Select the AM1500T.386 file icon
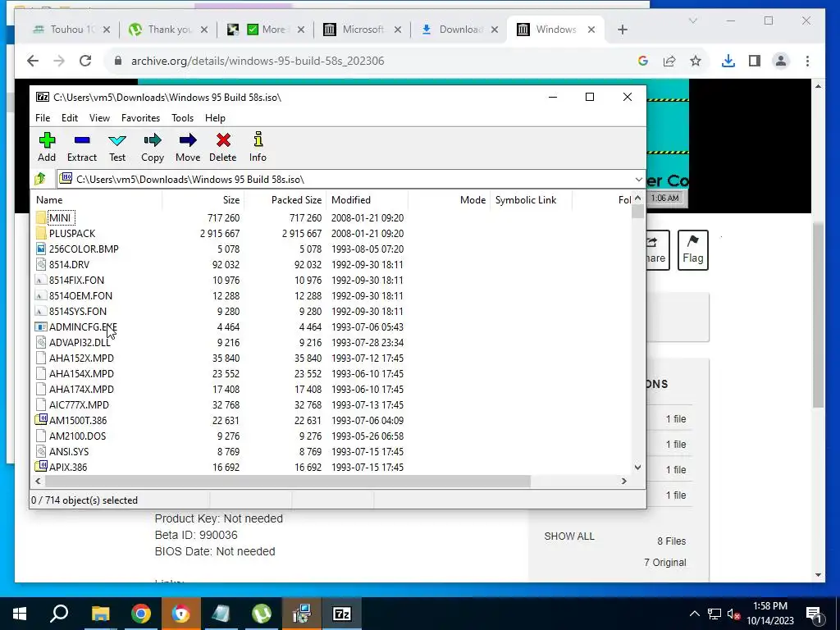Viewport: 840px width, 630px height. [x=41, y=420]
